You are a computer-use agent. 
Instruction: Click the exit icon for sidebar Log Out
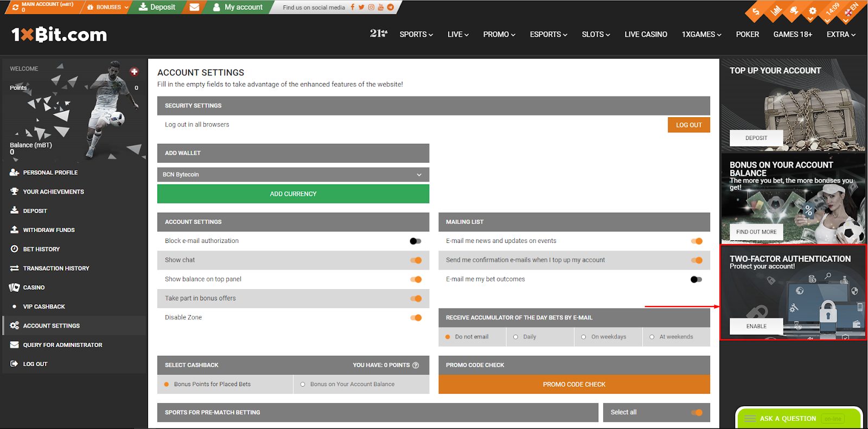[x=14, y=364]
